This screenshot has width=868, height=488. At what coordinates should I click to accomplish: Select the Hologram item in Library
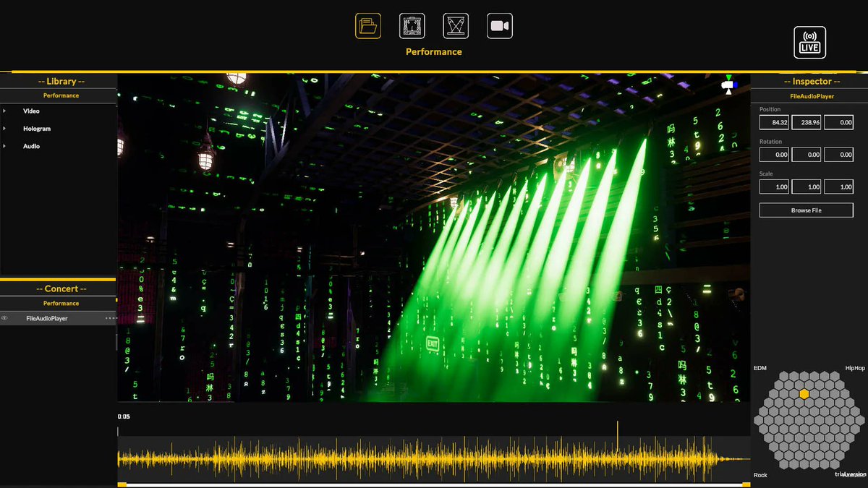37,129
